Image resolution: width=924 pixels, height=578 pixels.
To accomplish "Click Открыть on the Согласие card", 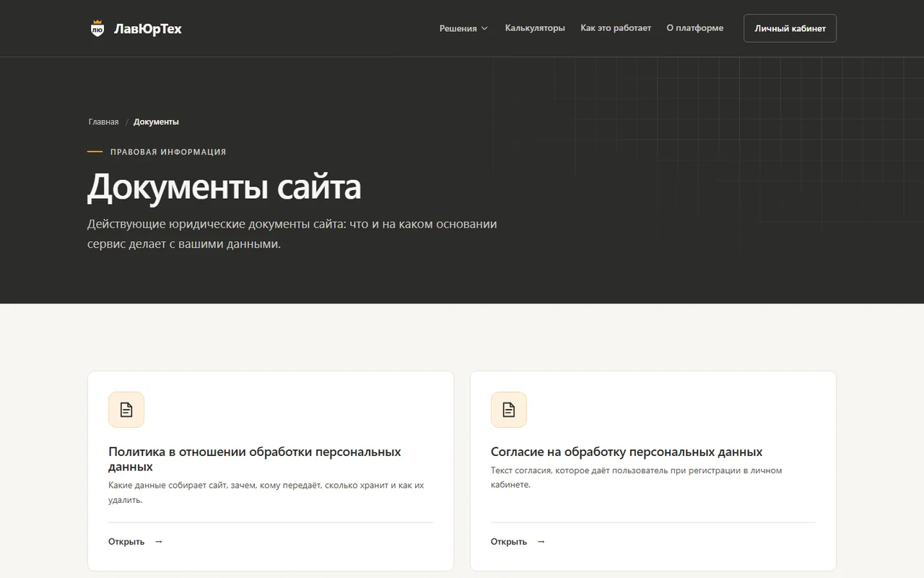I will 509,542.
